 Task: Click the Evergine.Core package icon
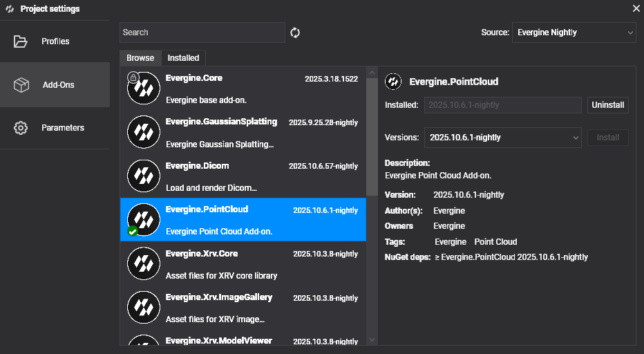[144, 88]
